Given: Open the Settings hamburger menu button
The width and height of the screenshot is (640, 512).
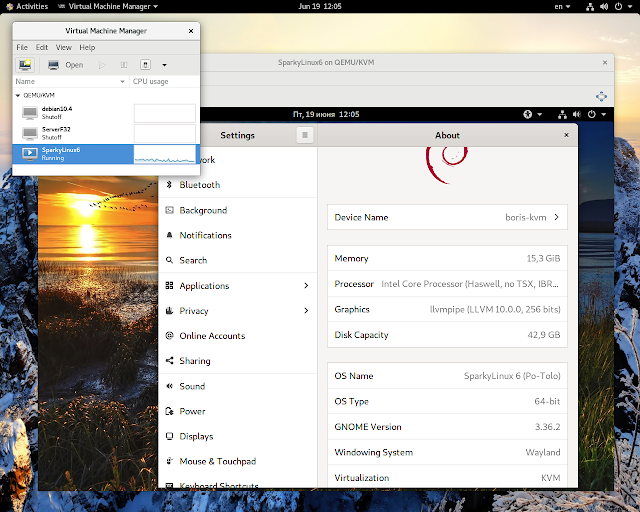Looking at the screenshot, I should 304,135.
